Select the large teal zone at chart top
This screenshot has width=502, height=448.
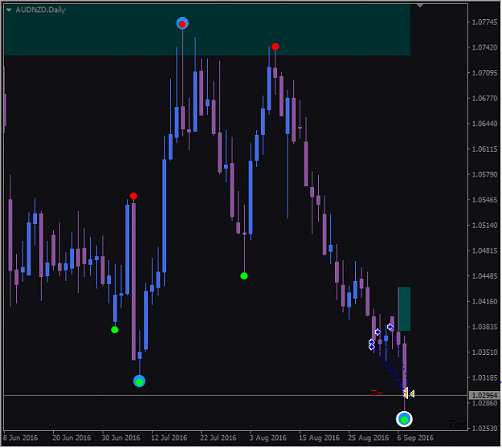point(207,30)
